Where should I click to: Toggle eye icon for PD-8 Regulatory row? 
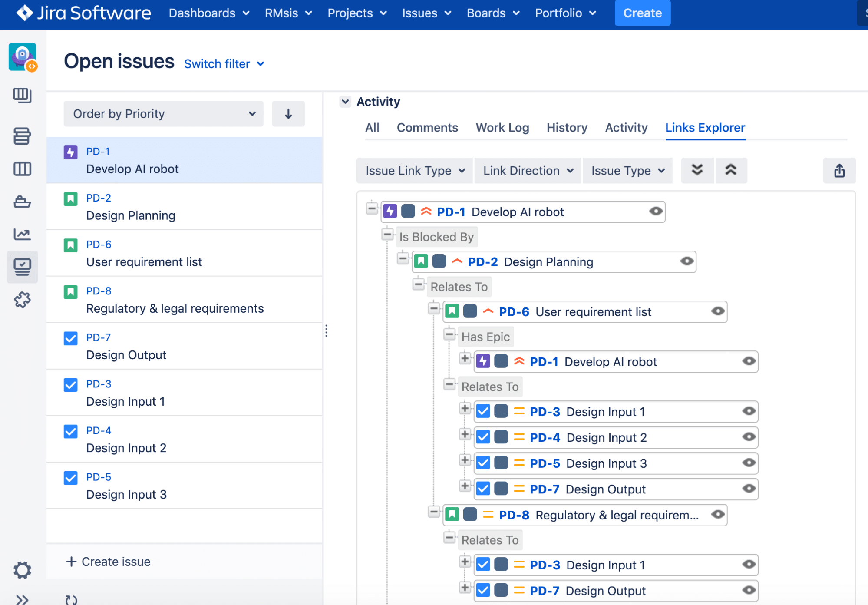pyautogui.click(x=718, y=515)
